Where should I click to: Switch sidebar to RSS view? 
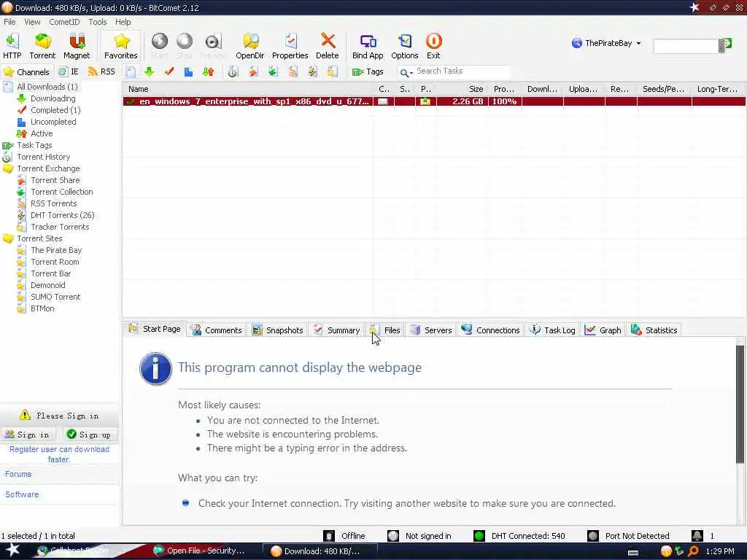pyautogui.click(x=101, y=72)
